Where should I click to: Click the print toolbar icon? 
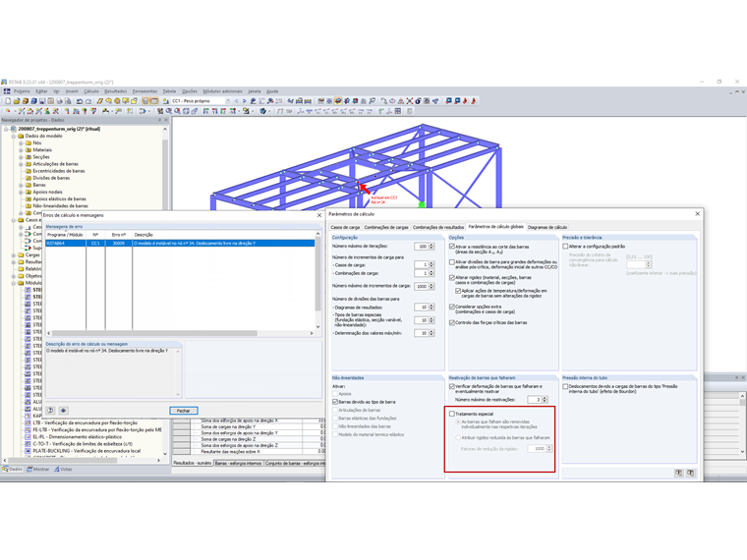59,101
